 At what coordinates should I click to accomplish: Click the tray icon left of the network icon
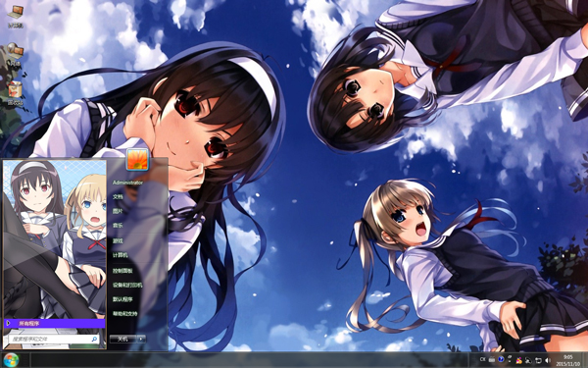[x=528, y=360]
